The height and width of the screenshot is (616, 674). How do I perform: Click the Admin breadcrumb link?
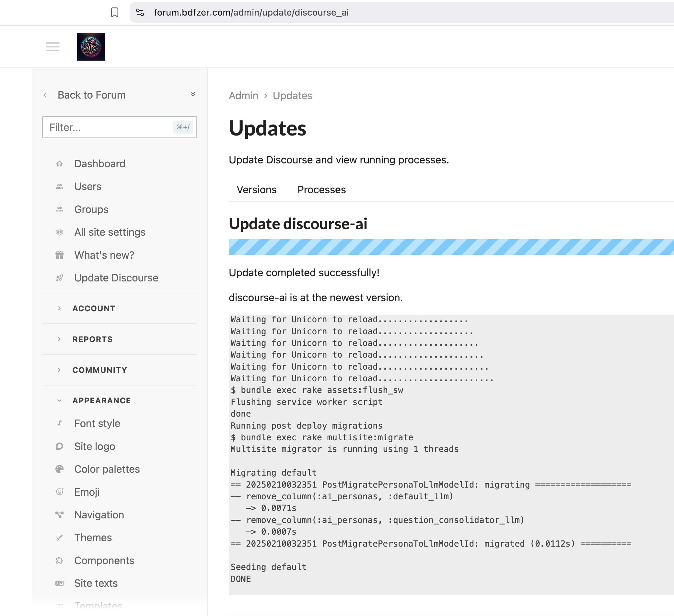(x=243, y=96)
